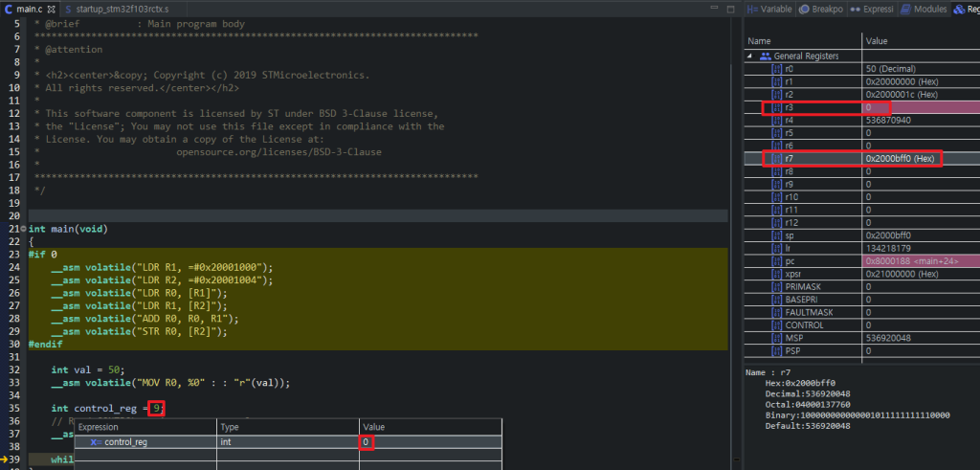
Task: Place cursor on 'int main(void)' line
Action: [68, 230]
